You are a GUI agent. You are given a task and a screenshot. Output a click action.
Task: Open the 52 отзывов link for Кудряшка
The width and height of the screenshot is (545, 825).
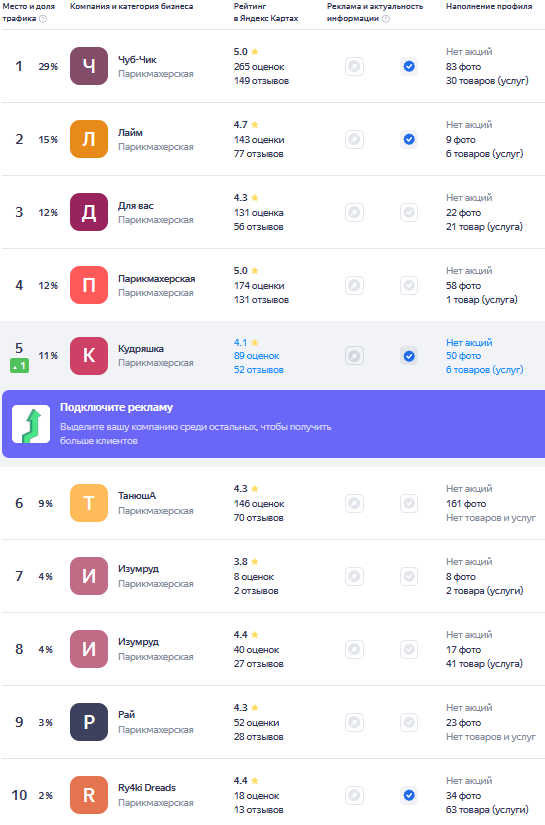pyautogui.click(x=259, y=370)
